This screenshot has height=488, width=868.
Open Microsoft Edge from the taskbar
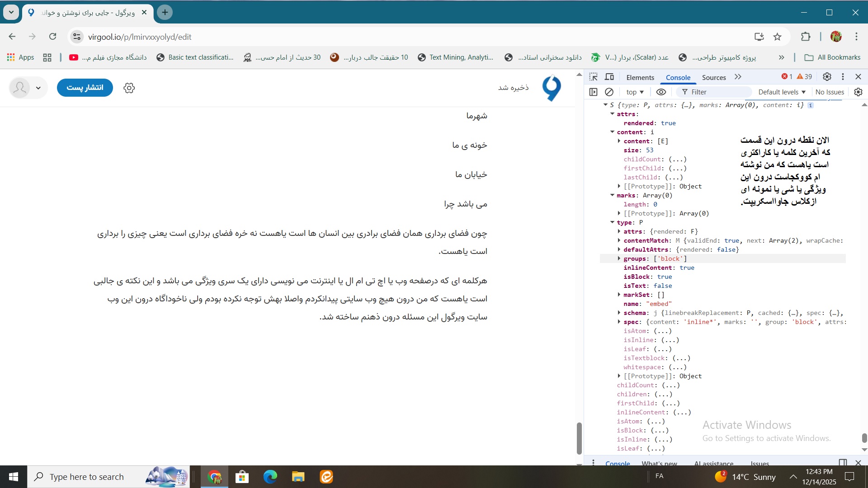click(270, 477)
